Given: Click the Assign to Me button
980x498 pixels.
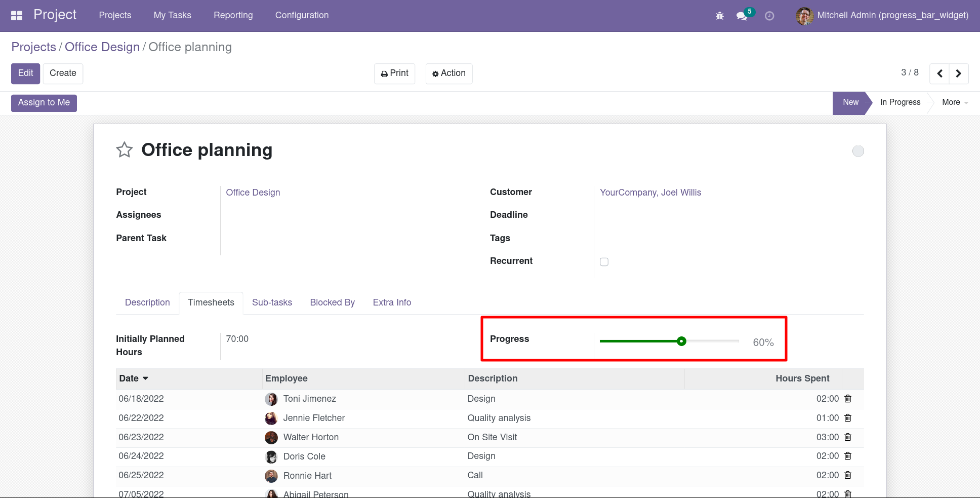Looking at the screenshot, I should [x=44, y=103].
